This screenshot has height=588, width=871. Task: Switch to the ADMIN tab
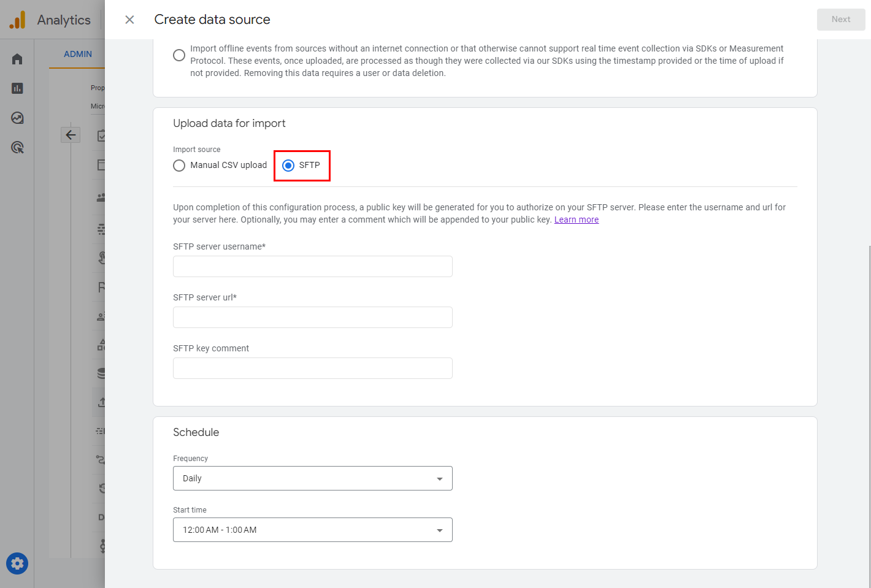(x=78, y=54)
